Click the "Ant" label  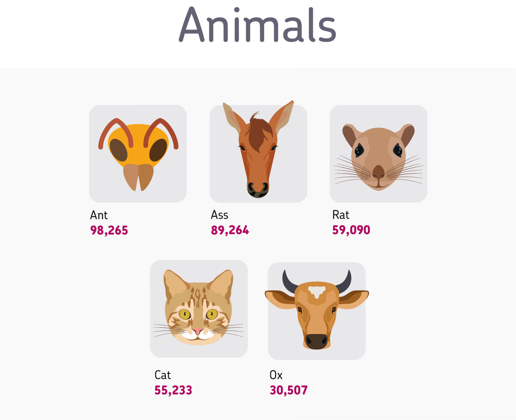[99, 215]
